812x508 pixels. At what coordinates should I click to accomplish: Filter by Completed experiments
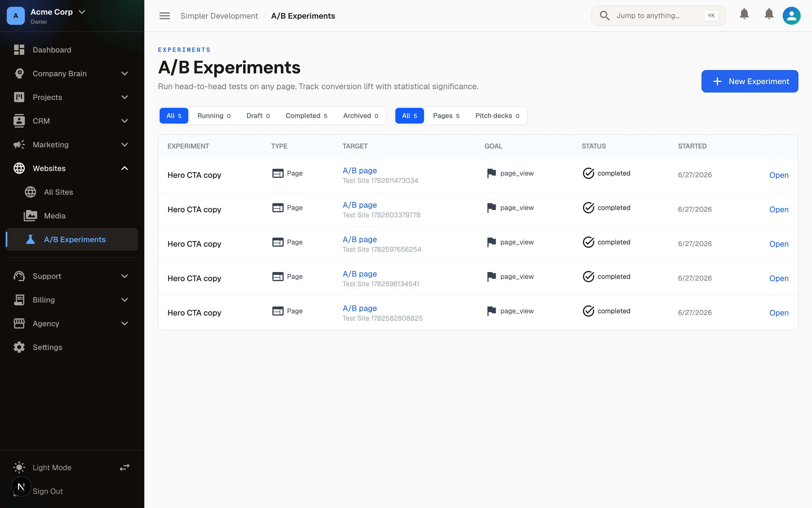pyautogui.click(x=306, y=116)
